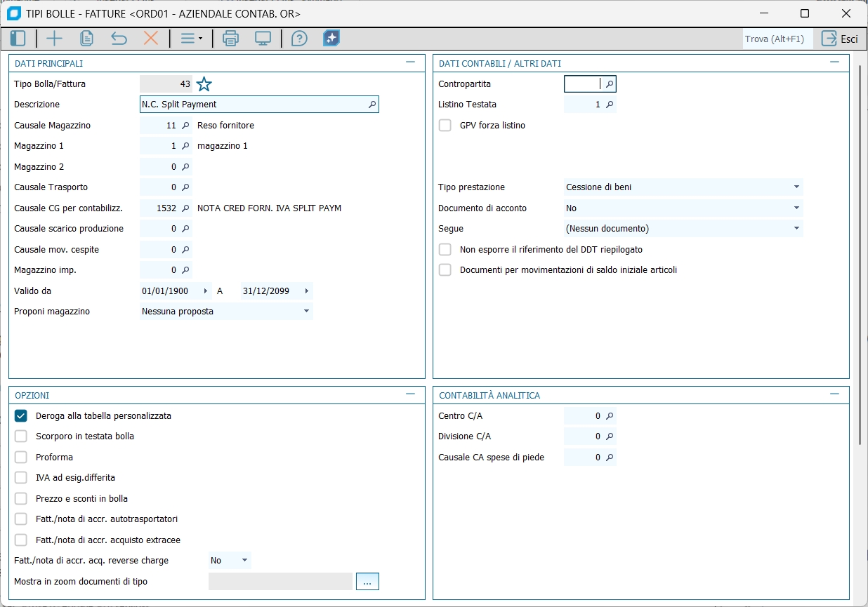868x607 pixels.
Task: Click the Duplicate record toolbar icon
Action: 86,39
